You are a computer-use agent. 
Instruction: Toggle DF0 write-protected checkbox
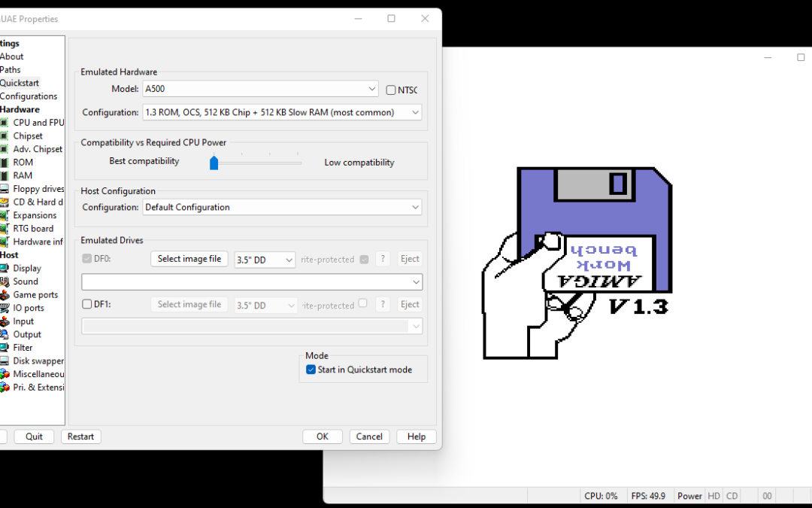364,259
